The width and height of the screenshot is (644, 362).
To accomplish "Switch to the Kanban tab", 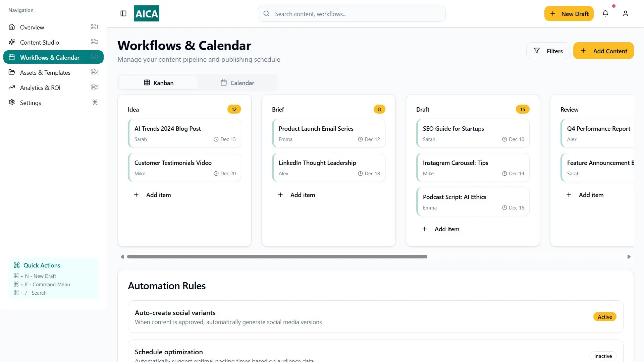I will tap(159, 82).
